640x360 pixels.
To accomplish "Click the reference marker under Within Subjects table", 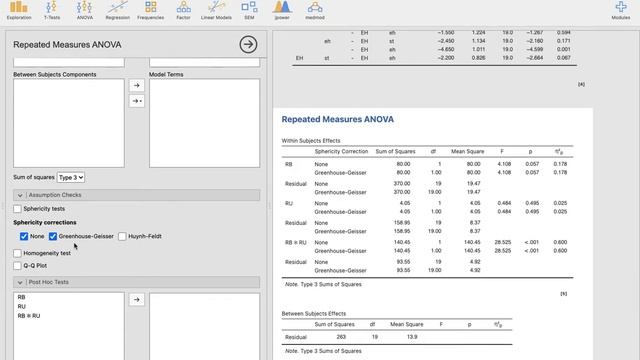I will tap(563, 294).
